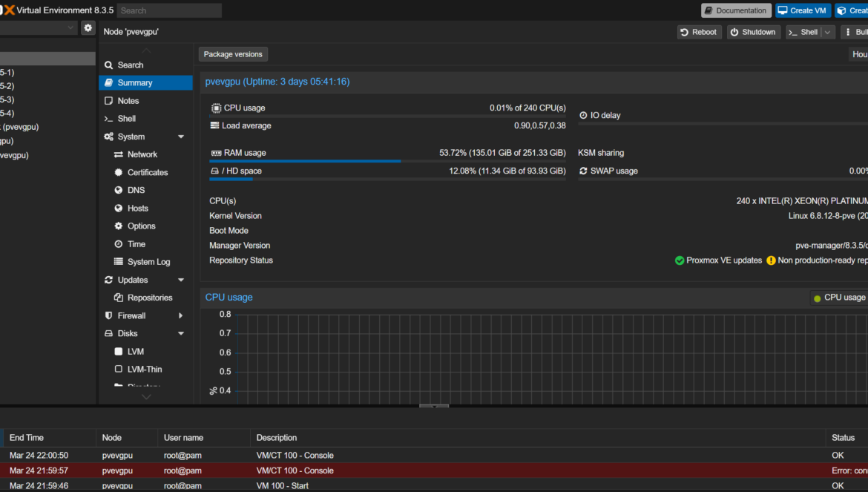
Task: Click the Load average icon
Action: point(215,125)
